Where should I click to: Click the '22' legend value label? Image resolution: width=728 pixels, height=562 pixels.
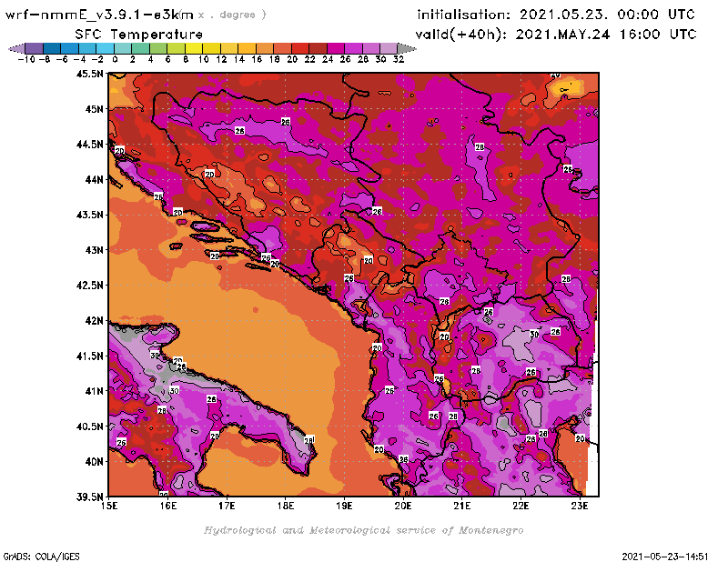coord(309,59)
